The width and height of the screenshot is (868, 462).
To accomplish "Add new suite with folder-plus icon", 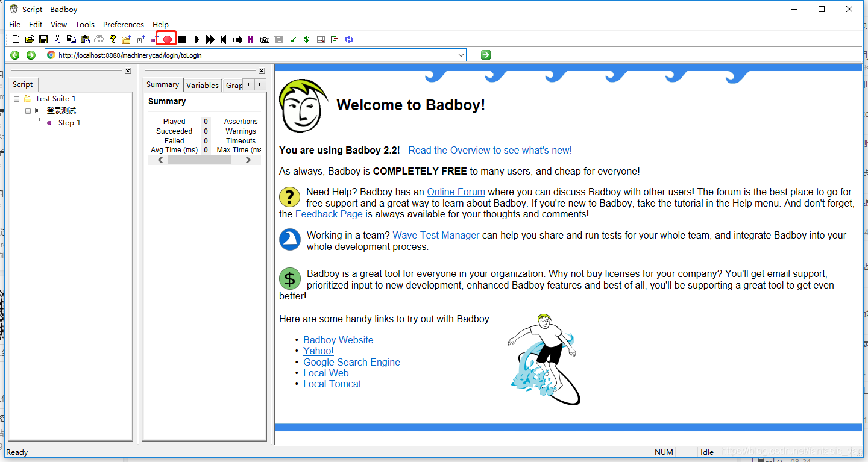I will coord(127,39).
